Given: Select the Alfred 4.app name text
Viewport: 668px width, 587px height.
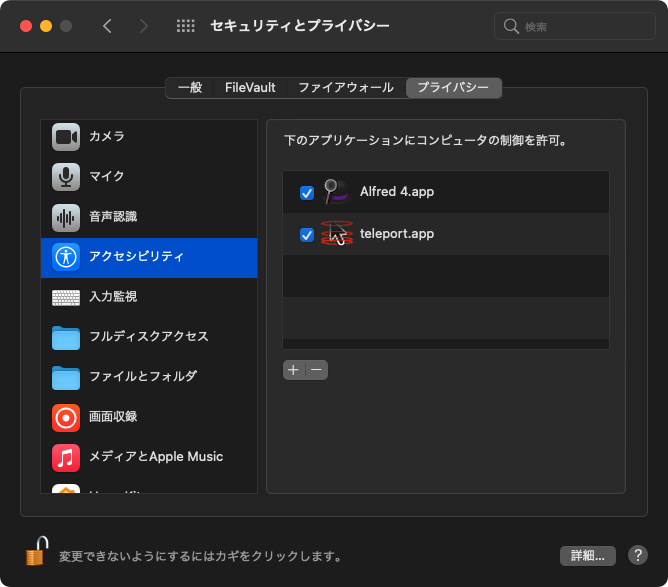Looking at the screenshot, I should coord(397,192).
